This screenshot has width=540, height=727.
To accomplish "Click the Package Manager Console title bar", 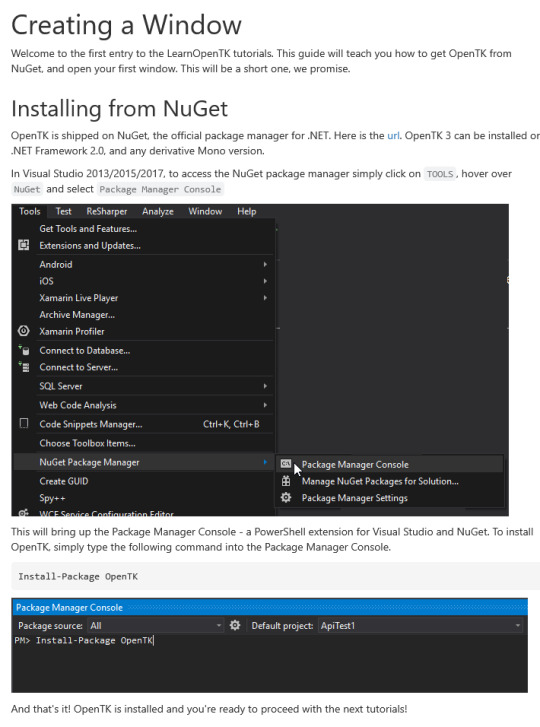I will click(269, 607).
